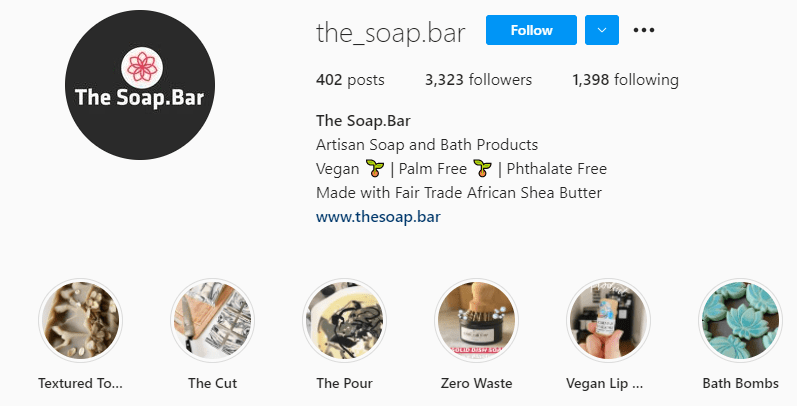Click the blue Follow button
This screenshot has width=797, height=406.
click(x=531, y=30)
